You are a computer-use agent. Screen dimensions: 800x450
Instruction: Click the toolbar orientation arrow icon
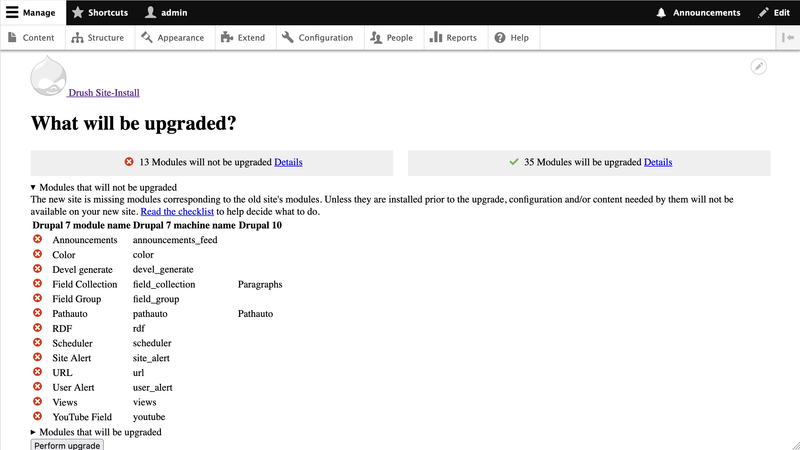pyautogui.click(x=788, y=38)
